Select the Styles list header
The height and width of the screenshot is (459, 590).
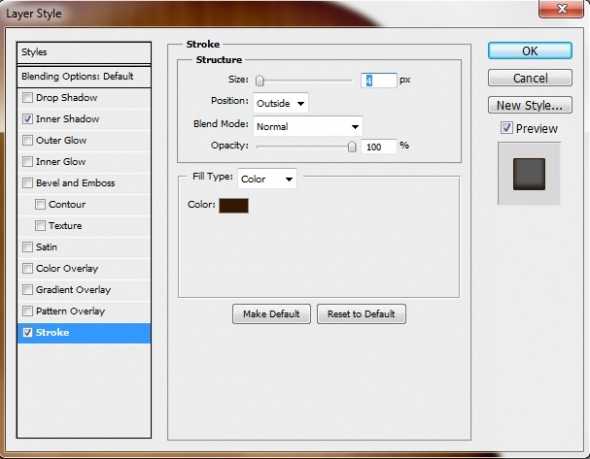coord(84,52)
